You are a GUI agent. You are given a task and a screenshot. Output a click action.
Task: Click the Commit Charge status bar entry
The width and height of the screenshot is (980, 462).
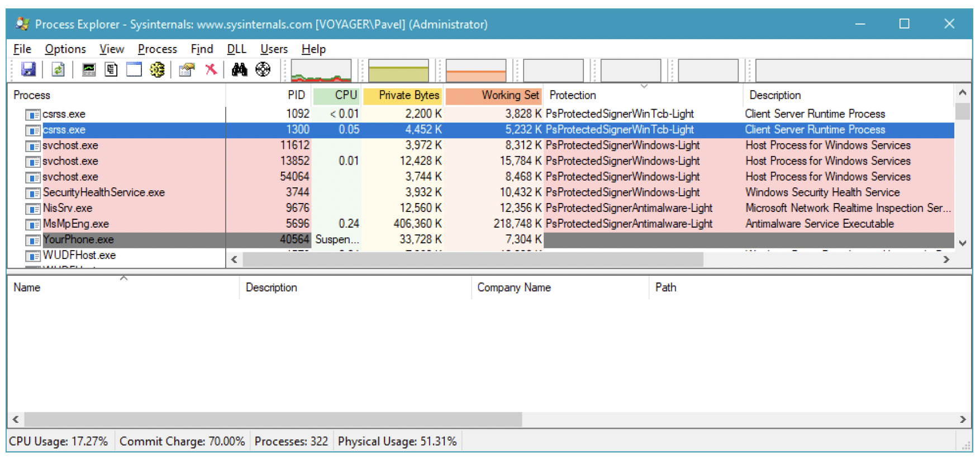pos(182,441)
